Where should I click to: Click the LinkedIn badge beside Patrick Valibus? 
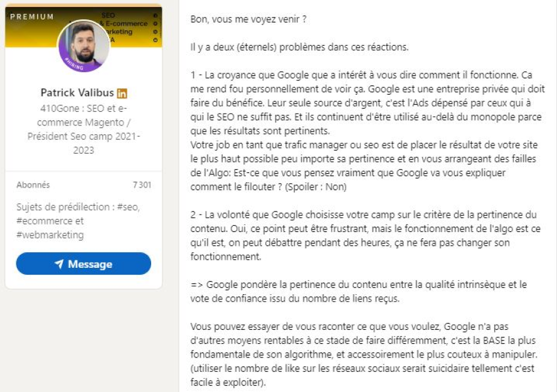click(x=122, y=93)
